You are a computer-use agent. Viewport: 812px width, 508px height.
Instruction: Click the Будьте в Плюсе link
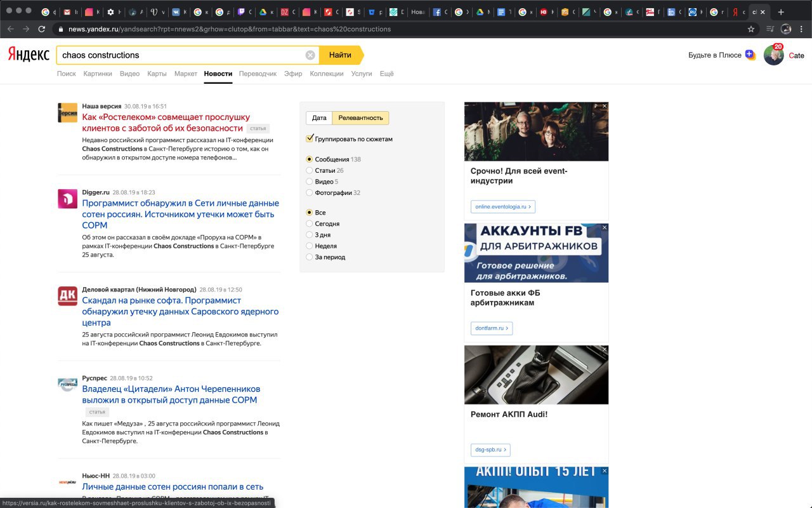(715, 55)
